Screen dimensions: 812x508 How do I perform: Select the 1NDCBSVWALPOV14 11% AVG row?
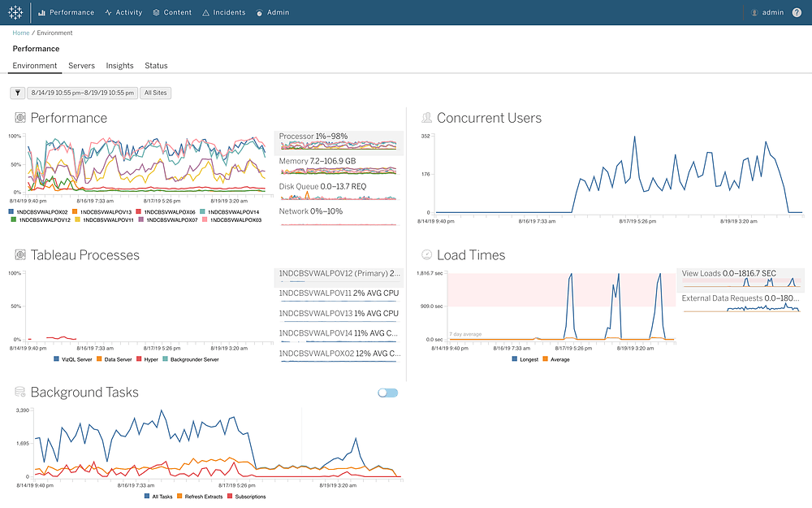coord(339,337)
